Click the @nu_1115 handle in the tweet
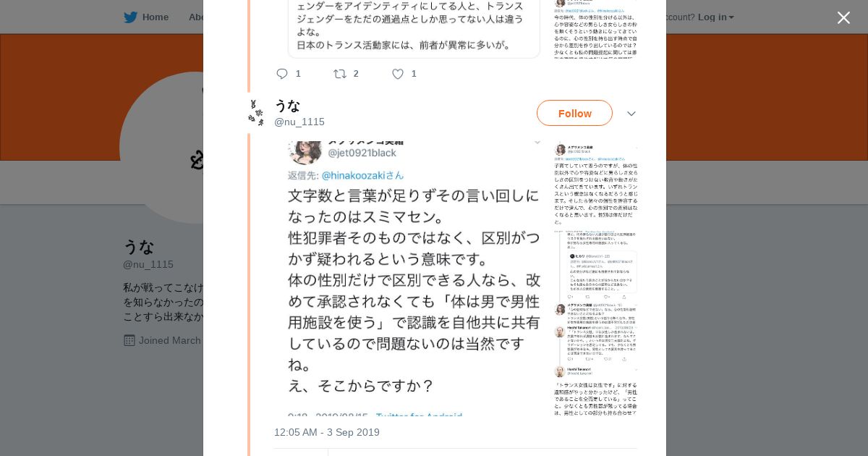 (299, 122)
